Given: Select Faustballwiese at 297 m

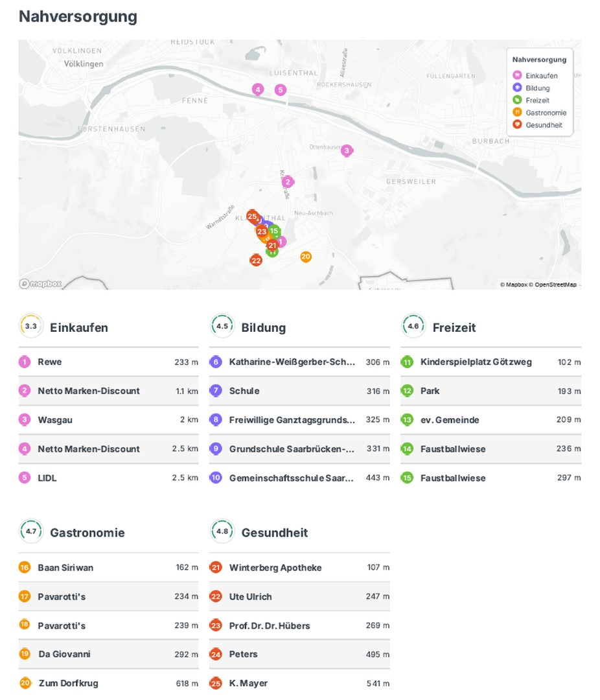Looking at the screenshot, I should (491, 478).
